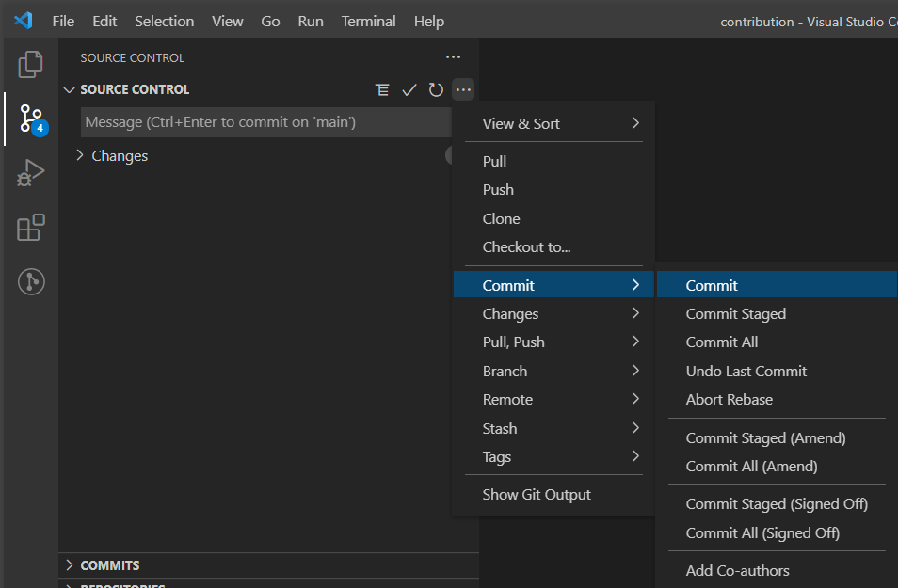
Task: Click the VS Code logo icon
Action: point(23,22)
